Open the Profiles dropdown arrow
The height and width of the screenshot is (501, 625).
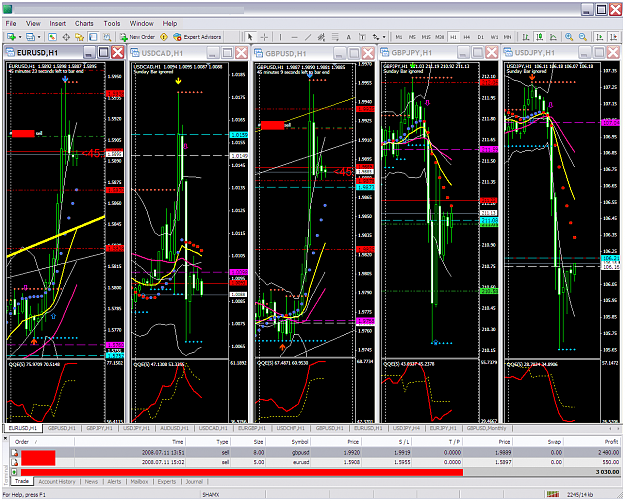[x=39, y=37]
